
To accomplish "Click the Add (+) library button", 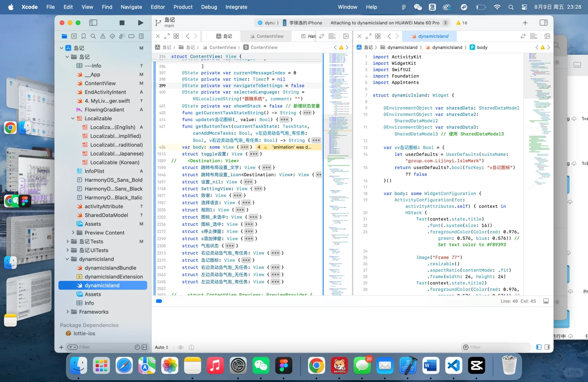I will pos(525,23).
